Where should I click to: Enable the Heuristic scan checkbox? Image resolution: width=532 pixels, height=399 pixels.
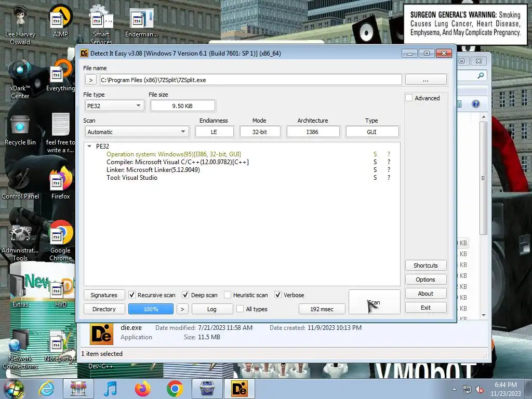228,295
